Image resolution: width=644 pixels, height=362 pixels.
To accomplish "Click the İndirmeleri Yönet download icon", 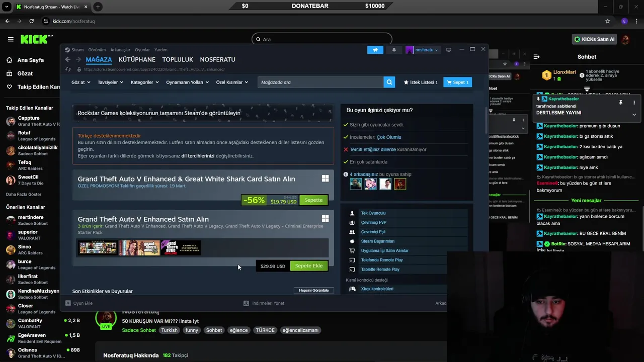I will point(246,303).
